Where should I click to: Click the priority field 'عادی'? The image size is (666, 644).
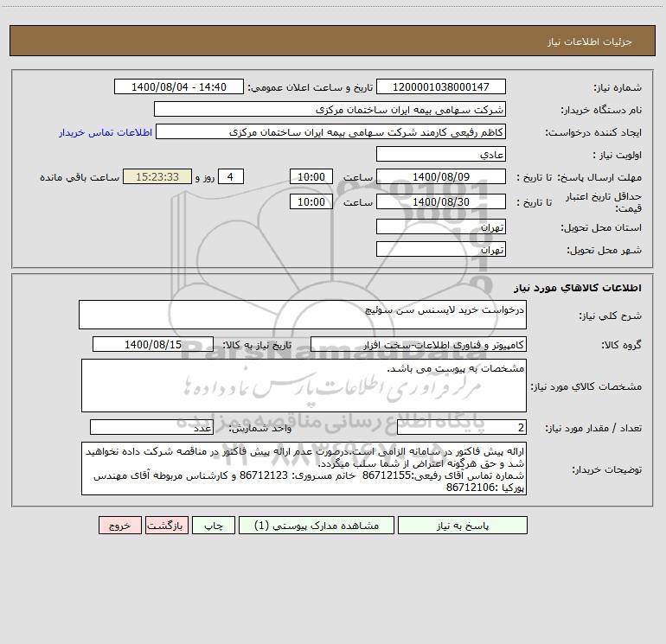tap(441, 154)
